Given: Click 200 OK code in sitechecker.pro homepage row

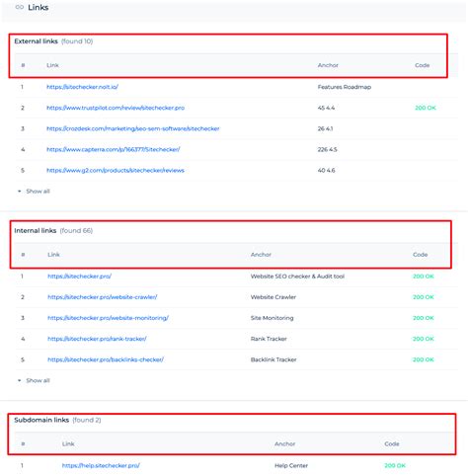Looking at the screenshot, I should pos(424,277).
